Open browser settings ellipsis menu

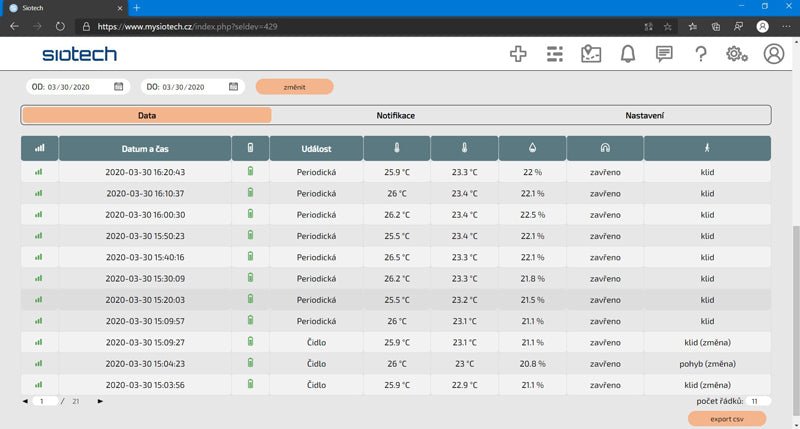pos(786,27)
